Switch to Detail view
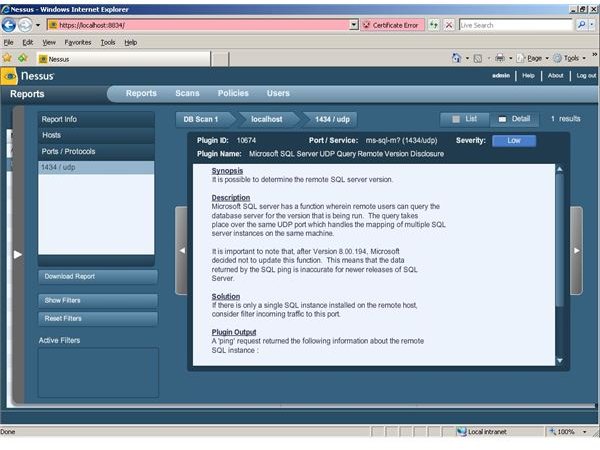Screen dimensions: 600x450 click(515, 119)
